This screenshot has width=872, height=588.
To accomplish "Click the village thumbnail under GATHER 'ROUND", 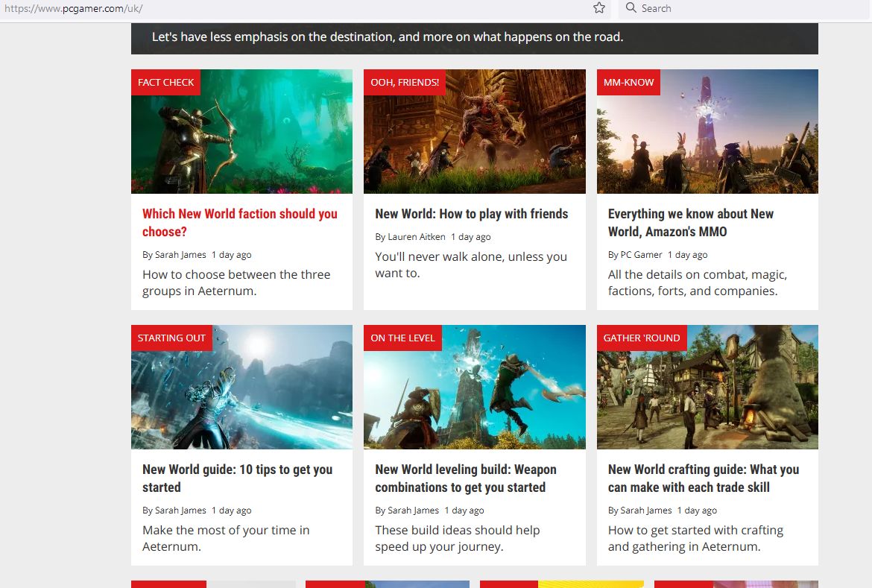I will 707,388.
